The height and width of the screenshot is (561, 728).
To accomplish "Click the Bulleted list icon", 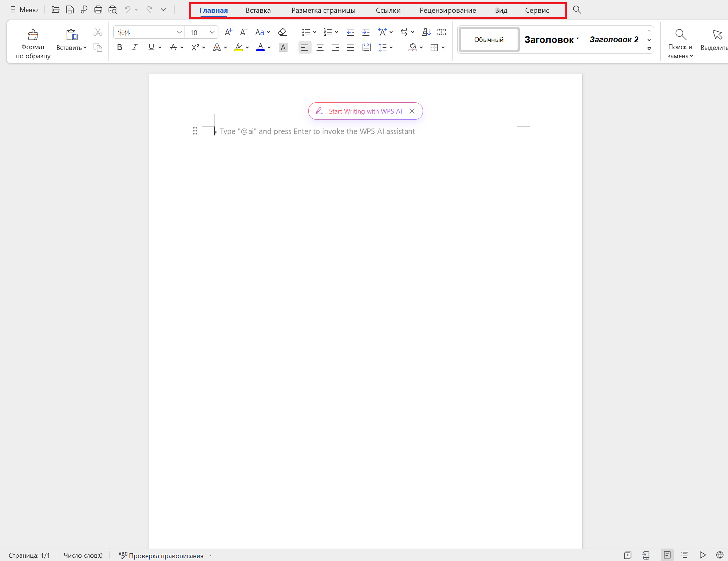I will [306, 32].
